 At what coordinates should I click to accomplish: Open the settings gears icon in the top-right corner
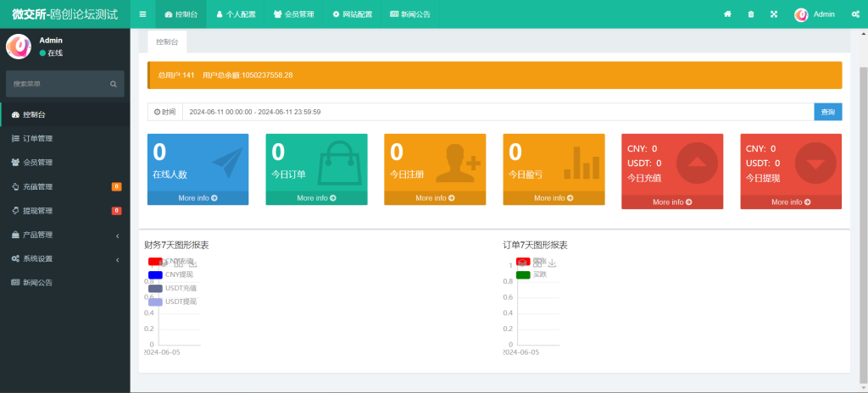[x=855, y=14]
